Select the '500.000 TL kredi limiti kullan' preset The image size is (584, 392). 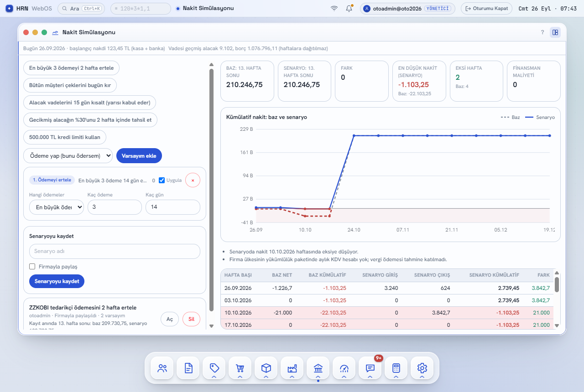65,137
